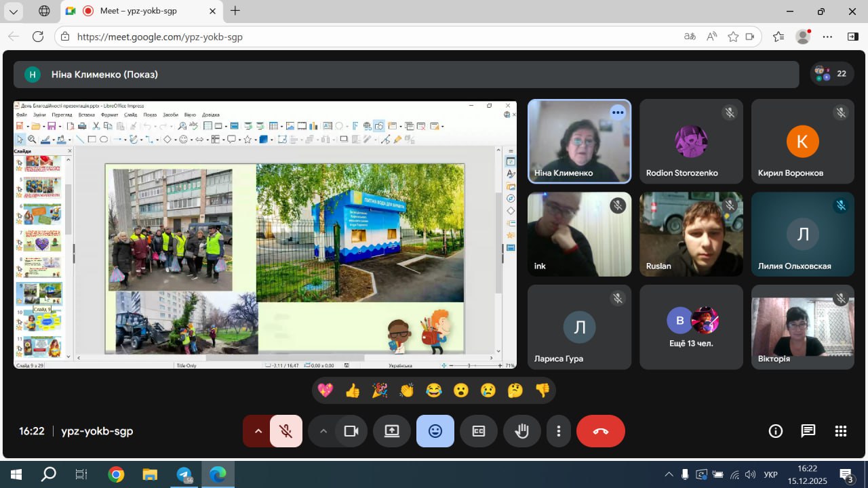
Task: Expand the camera video settings arrow
Action: tap(323, 431)
